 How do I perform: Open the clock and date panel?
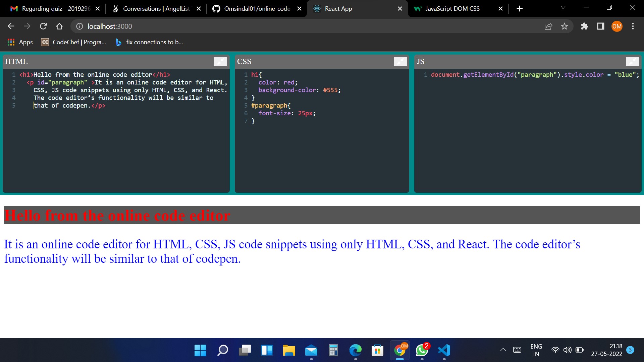pyautogui.click(x=606, y=350)
